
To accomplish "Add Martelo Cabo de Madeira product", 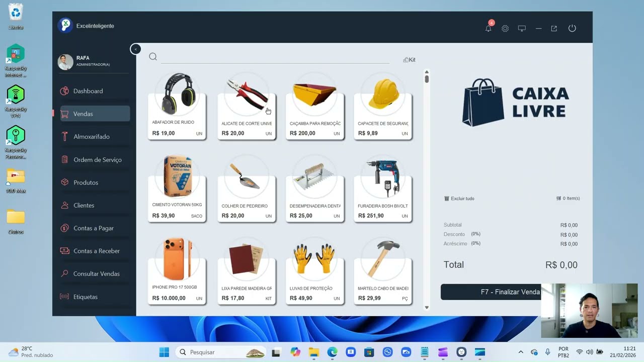I will 383,270.
